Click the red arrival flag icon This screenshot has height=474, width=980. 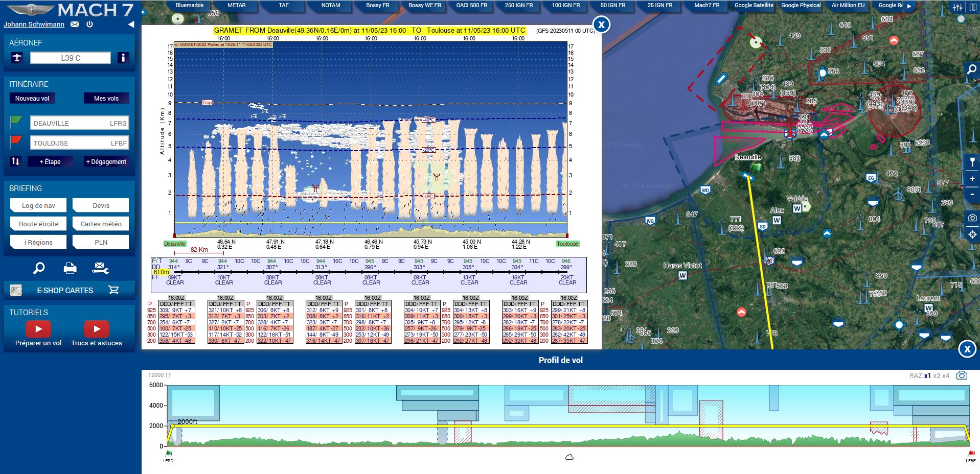click(16, 141)
